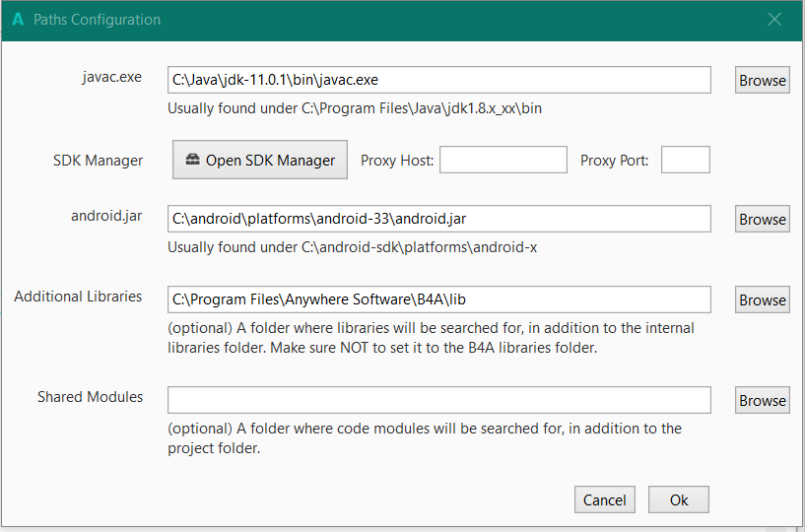Confirm settings with the Ok button
The height and width of the screenshot is (532, 805).
point(679,500)
